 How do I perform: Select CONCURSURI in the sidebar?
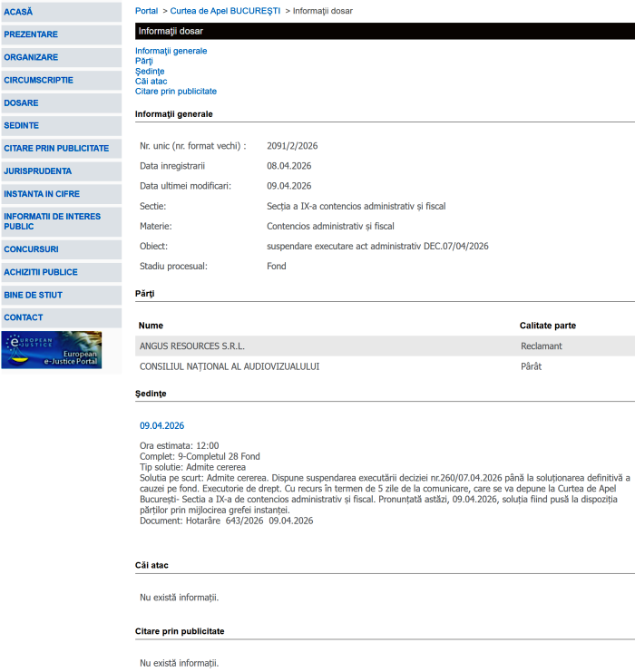click(x=31, y=249)
